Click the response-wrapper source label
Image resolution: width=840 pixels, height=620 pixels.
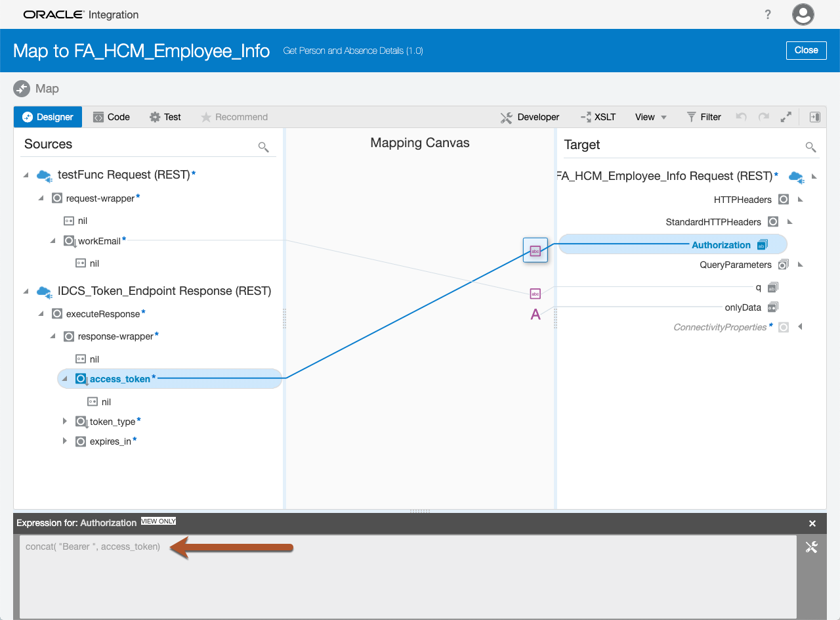115,337
